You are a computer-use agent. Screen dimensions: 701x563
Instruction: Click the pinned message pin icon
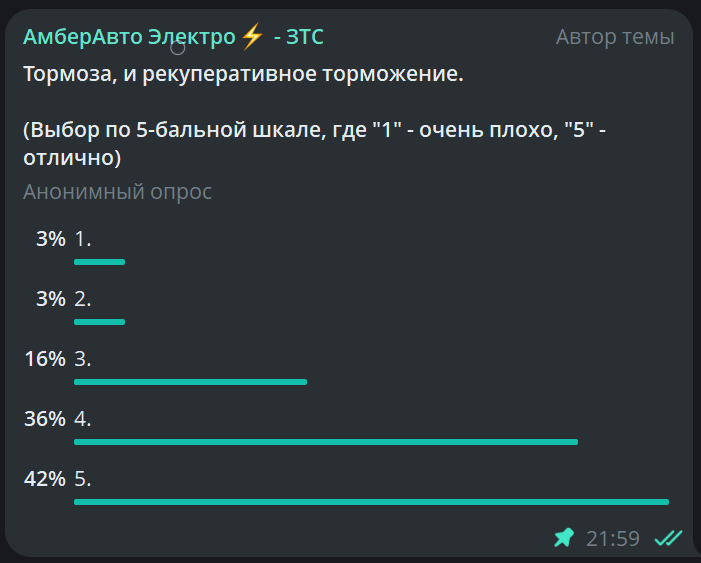tap(564, 538)
